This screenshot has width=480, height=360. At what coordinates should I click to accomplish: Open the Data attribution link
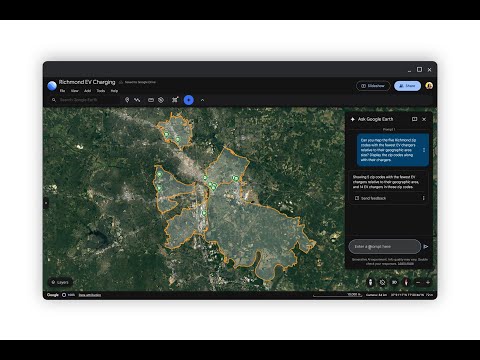click(90, 295)
